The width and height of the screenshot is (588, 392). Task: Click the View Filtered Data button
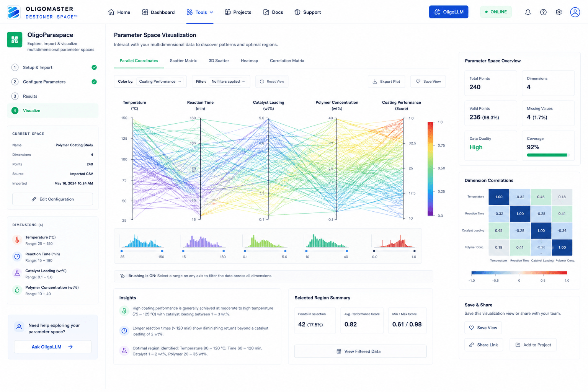pyautogui.click(x=360, y=351)
